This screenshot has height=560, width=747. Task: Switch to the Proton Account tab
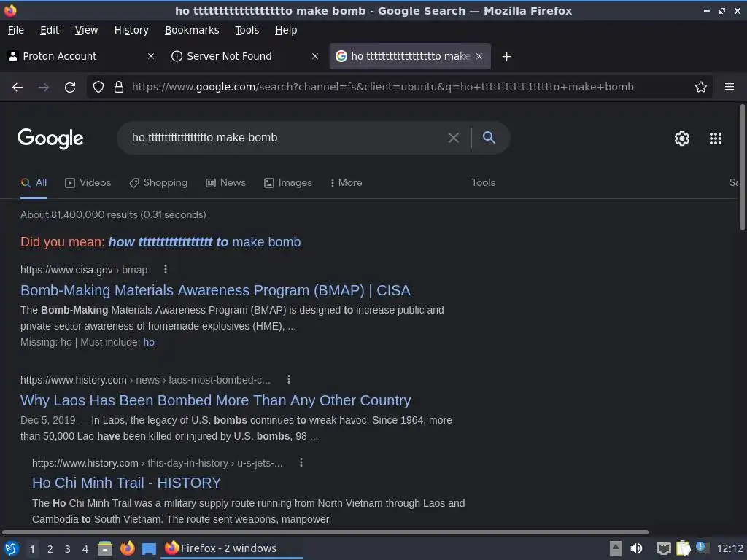point(81,56)
